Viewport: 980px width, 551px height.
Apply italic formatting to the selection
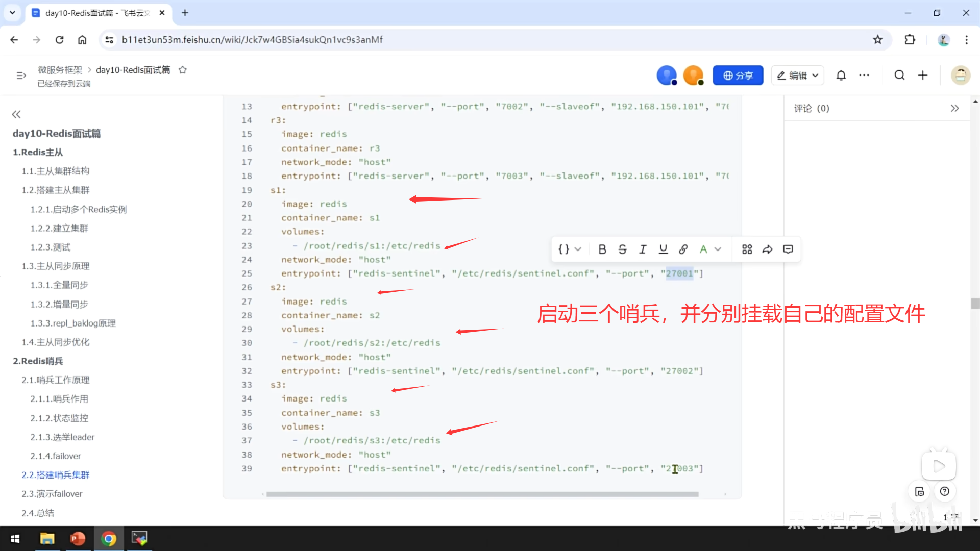(x=643, y=249)
